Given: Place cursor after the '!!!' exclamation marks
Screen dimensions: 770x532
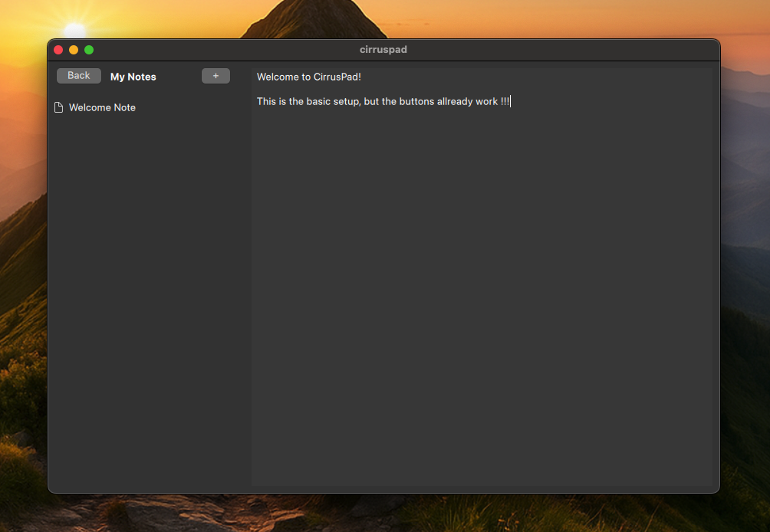Looking at the screenshot, I should (511, 101).
